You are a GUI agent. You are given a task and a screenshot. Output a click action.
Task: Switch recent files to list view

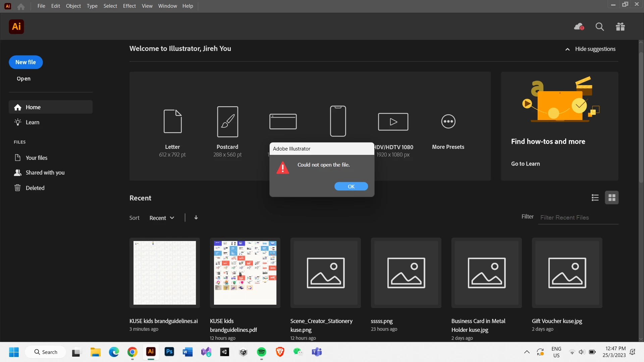coord(595,198)
